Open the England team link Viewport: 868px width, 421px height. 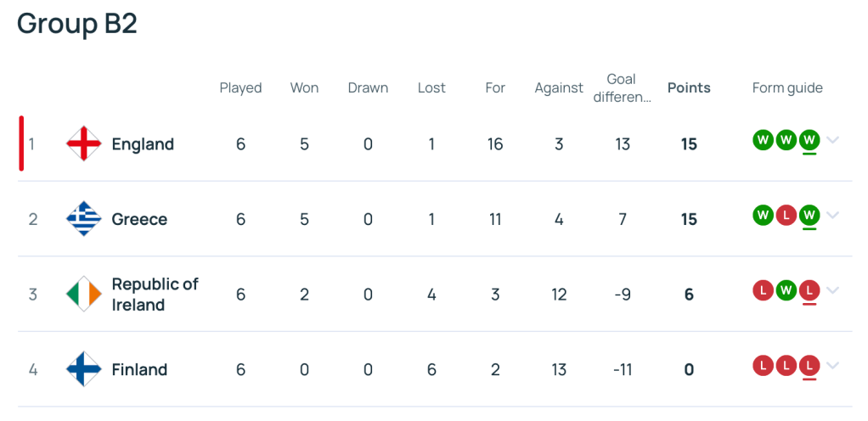pos(143,144)
